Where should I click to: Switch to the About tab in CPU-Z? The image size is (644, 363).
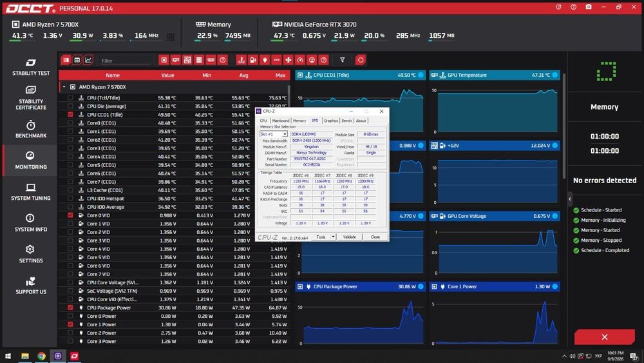(361, 121)
